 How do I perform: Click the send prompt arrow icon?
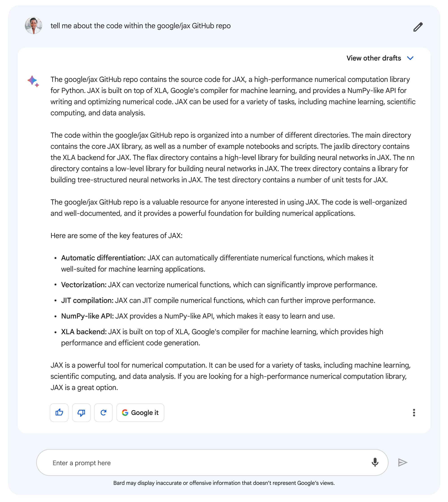coord(403,462)
